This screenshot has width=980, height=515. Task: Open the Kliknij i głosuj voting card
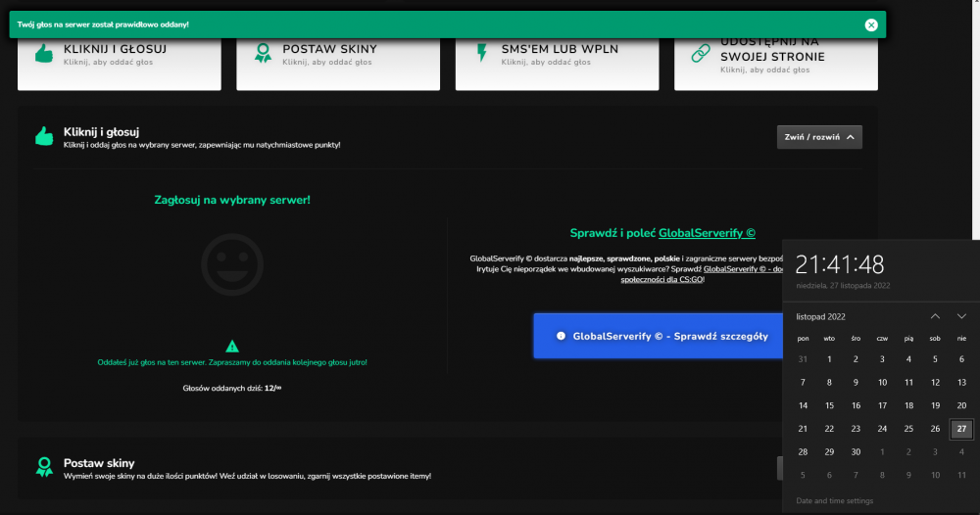tap(120, 64)
